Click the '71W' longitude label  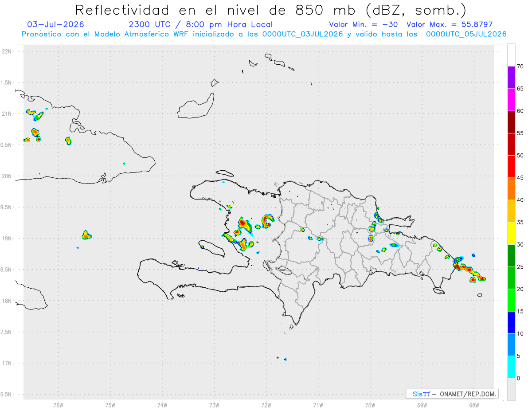318,405
